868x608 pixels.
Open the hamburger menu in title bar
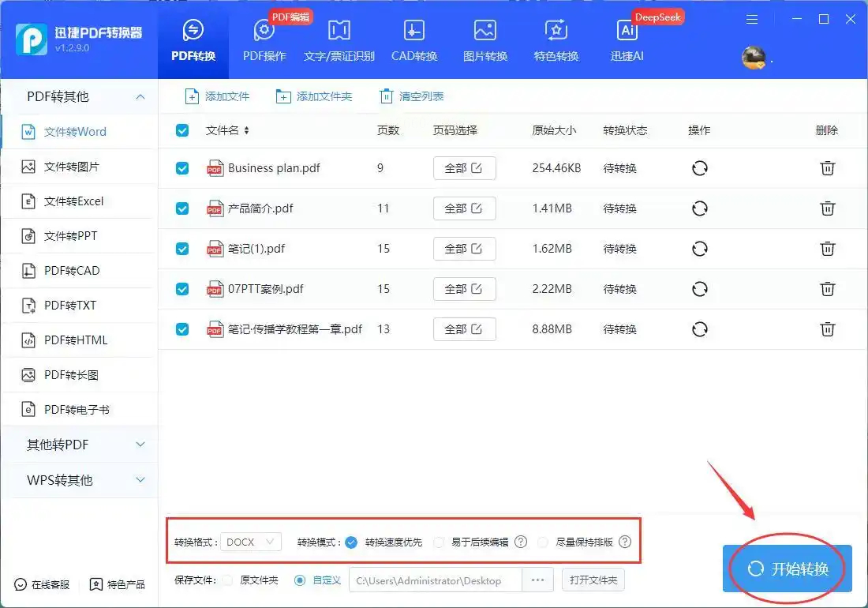coord(752,19)
